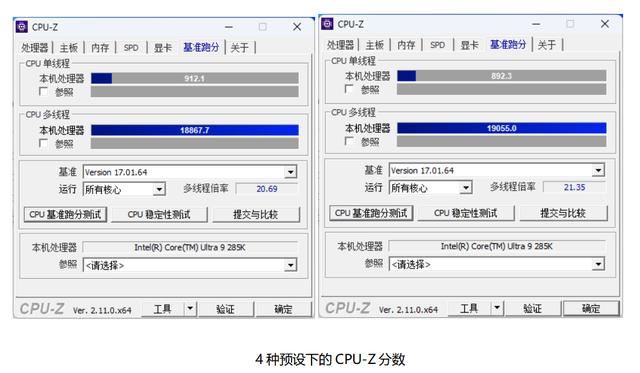Enable multi-thread 参照 checkbox in left window
Image resolution: width=640 pixels, height=373 pixels.
[x=43, y=143]
